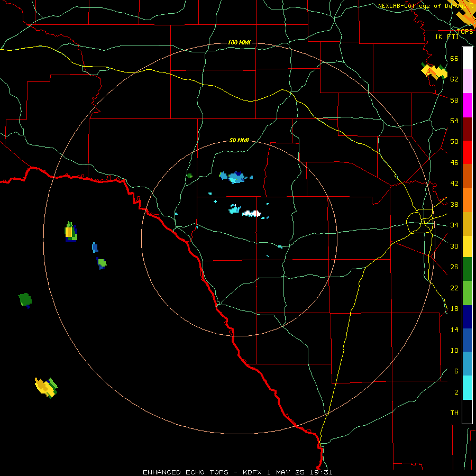Pick the light green legend swatch
The width and height of the screenshot is (476, 476).
(467, 293)
